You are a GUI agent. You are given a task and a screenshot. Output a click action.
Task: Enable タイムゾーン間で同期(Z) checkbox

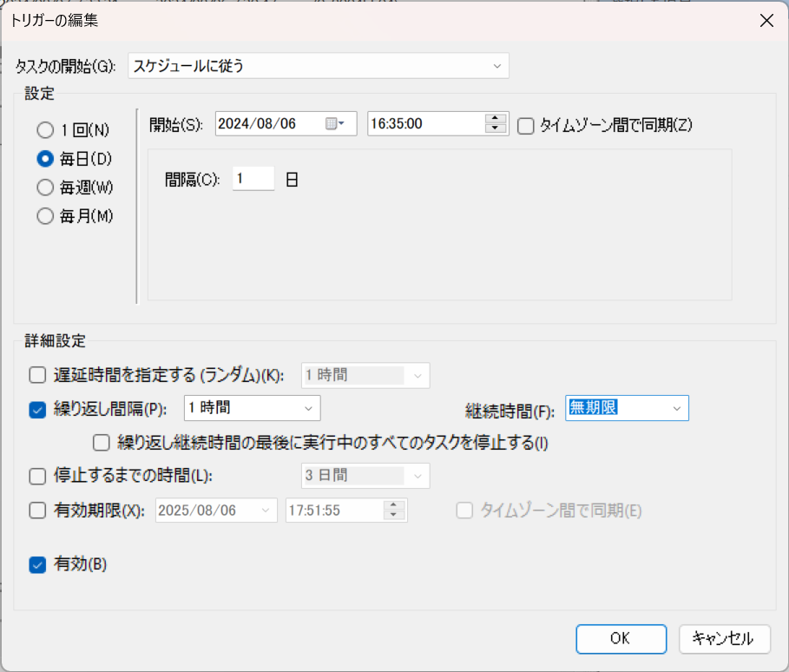click(x=525, y=125)
